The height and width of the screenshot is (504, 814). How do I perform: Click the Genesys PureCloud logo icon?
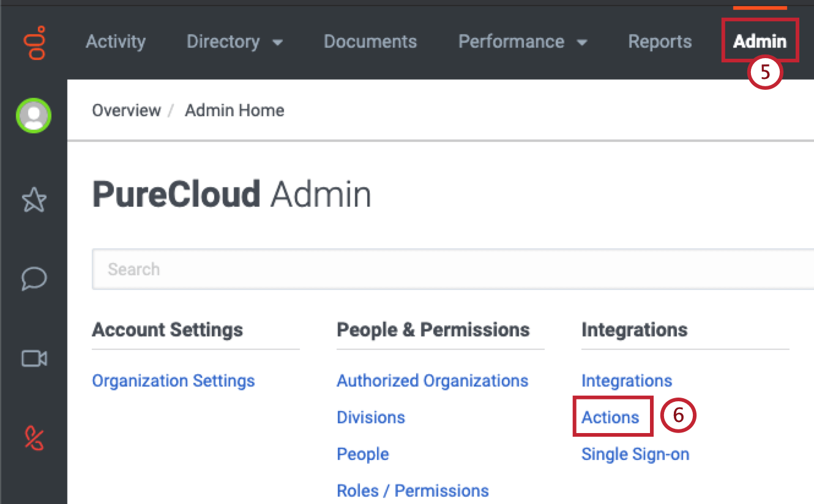pyautogui.click(x=35, y=41)
